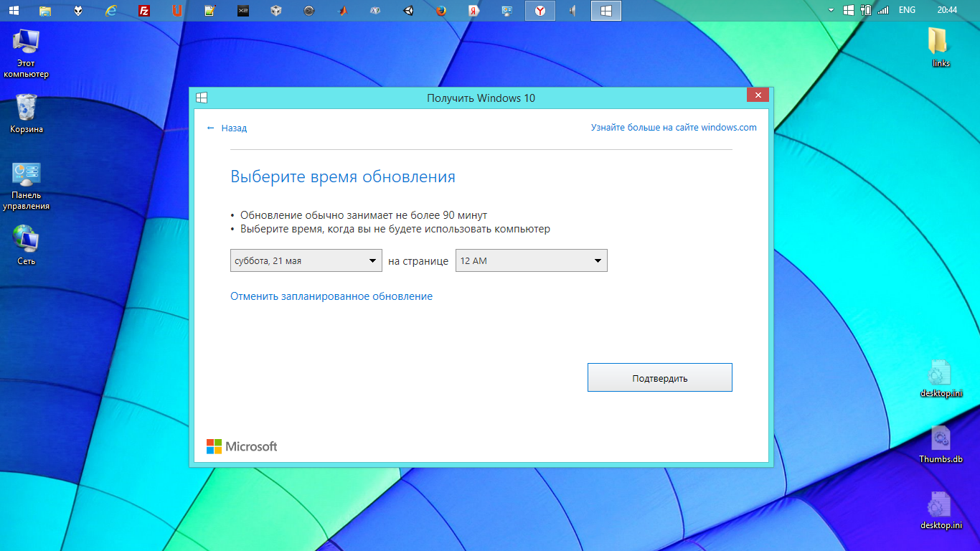Open the camera lens icon in the taskbar
The height and width of the screenshot is (551, 980).
pyautogui.click(x=309, y=11)
